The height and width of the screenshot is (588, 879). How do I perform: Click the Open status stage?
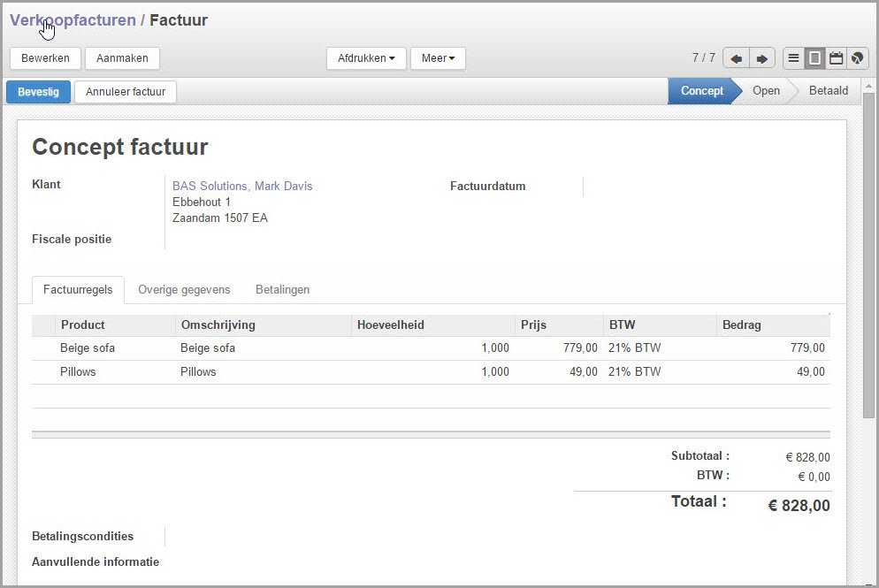click(x=766, y=91)
